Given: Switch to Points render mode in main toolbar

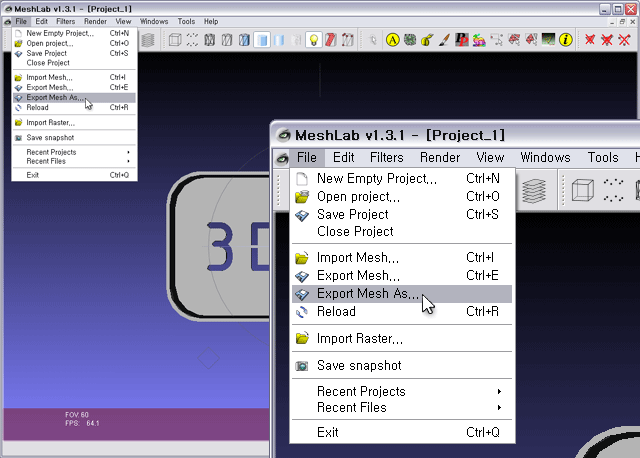Looking at the screenshot, I should [192, 40].
